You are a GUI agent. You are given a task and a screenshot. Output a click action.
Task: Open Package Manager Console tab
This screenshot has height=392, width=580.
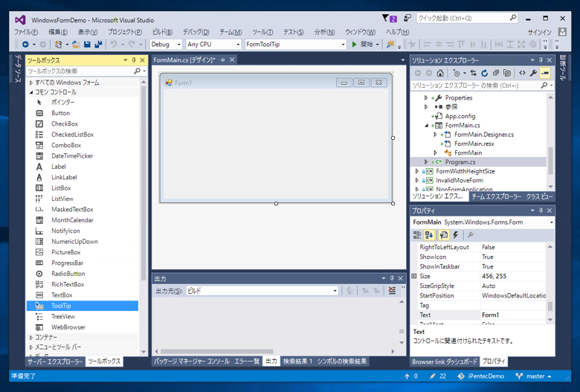point(191,362)
